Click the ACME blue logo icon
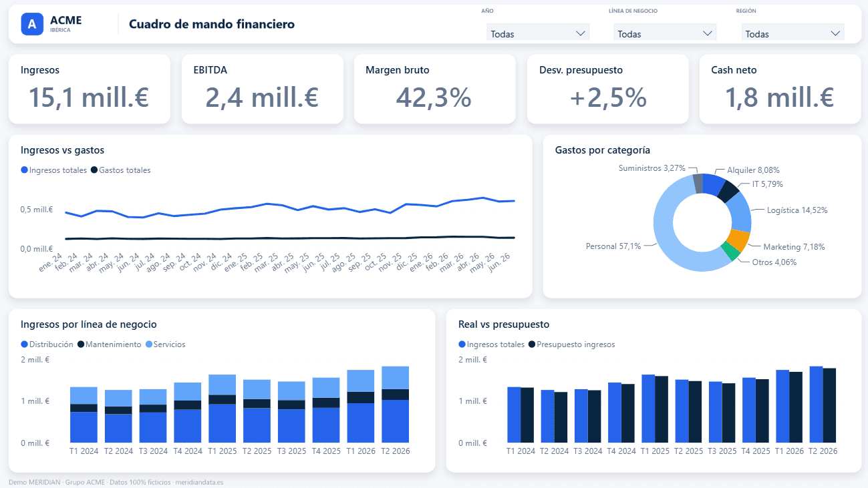Viewport: 868px width, 488px height. coord(32,24)
